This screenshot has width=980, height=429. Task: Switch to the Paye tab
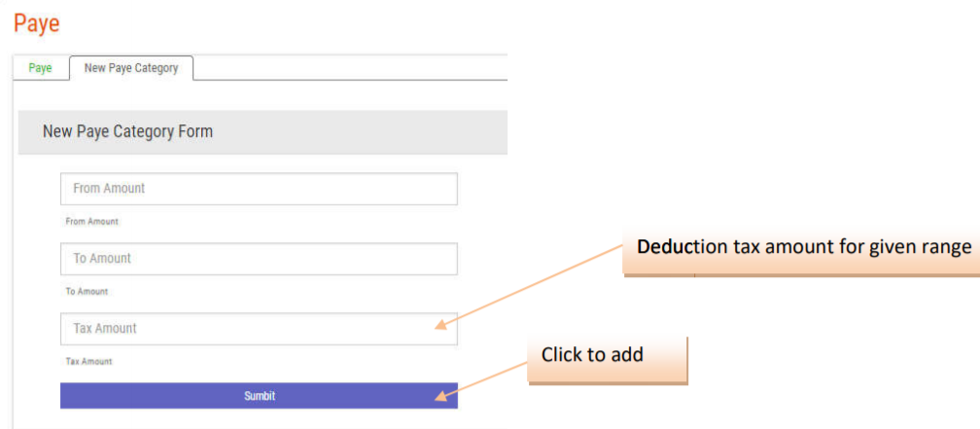[40, 68]
